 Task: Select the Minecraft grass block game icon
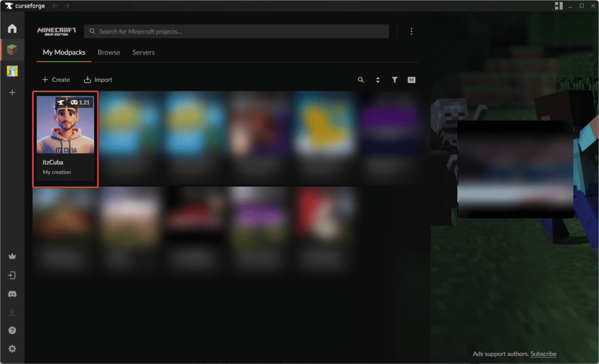coord(12,50)
